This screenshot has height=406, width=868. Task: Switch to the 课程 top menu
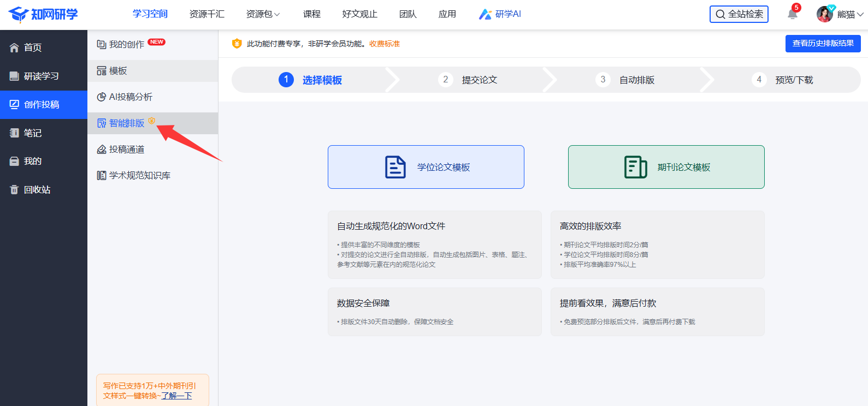(312, 14)
